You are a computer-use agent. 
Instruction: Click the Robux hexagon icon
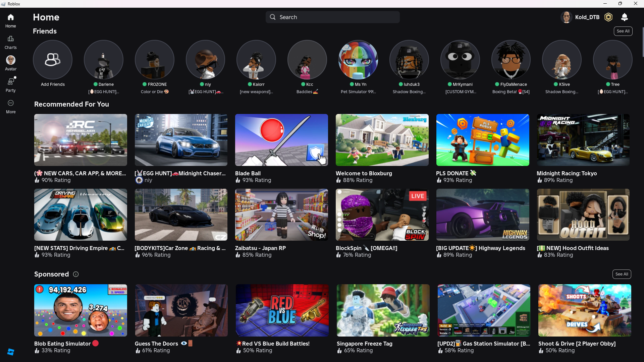coord(608,17)
